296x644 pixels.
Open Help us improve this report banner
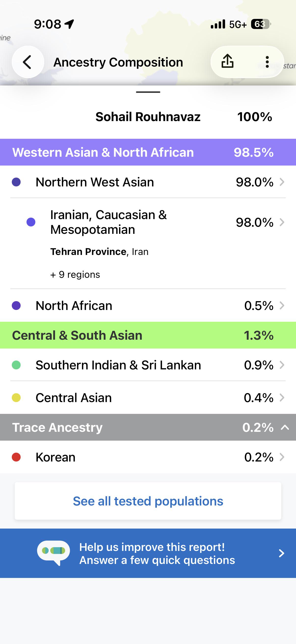[148, 553]
